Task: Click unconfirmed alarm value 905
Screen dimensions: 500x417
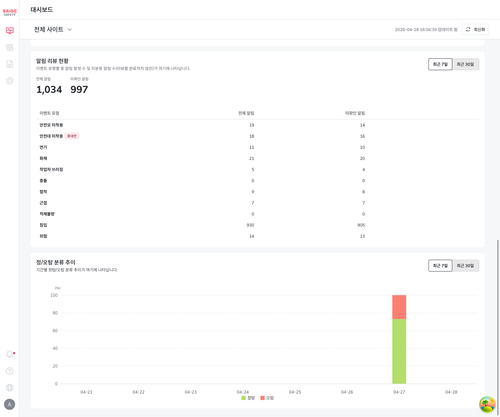Action: pos(361,225)
